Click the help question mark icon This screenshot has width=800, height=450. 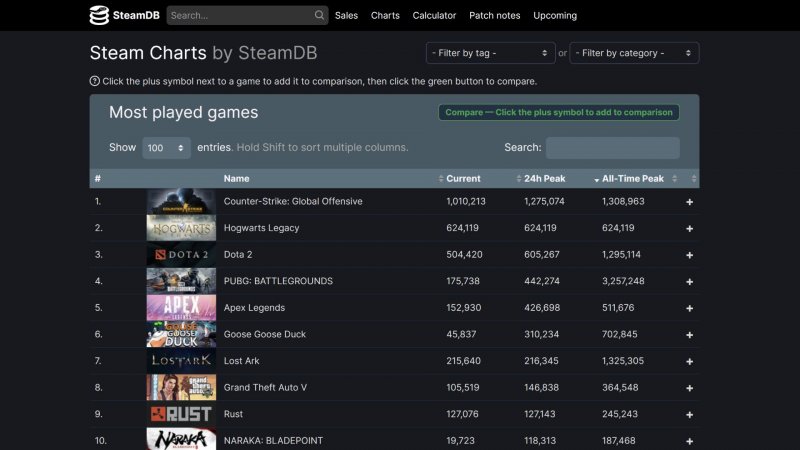click(x=94, y=81)
